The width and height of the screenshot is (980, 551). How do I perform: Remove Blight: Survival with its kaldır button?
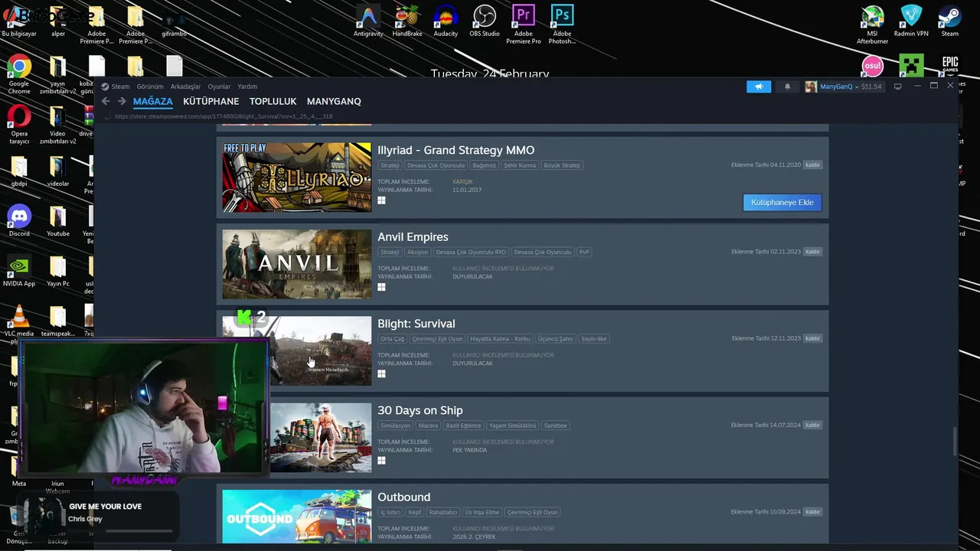[812, 337]
